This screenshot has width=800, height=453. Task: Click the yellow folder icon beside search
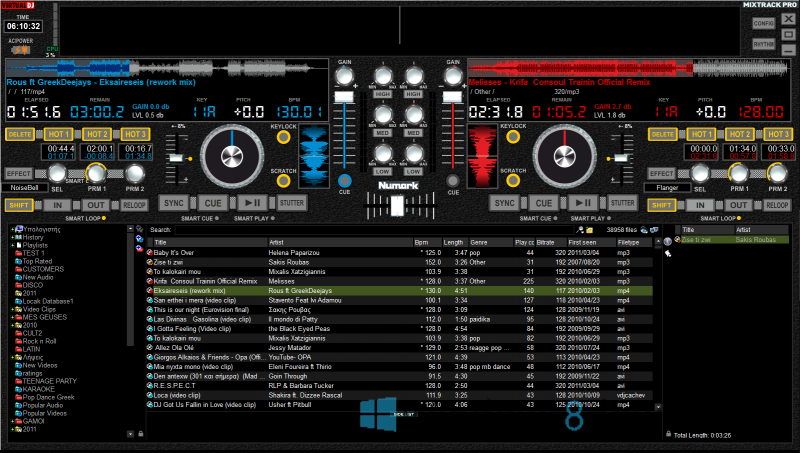pos(589,230)
